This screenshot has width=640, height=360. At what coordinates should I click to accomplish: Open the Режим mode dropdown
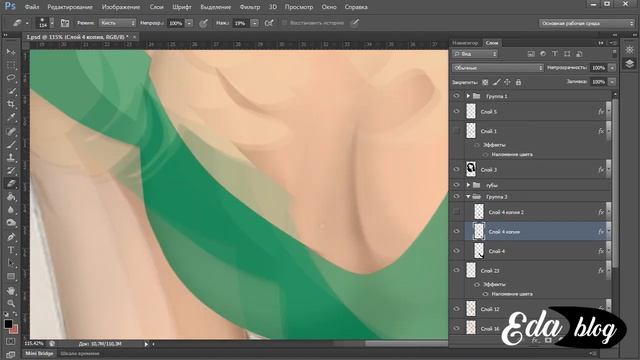coord(118,23)
